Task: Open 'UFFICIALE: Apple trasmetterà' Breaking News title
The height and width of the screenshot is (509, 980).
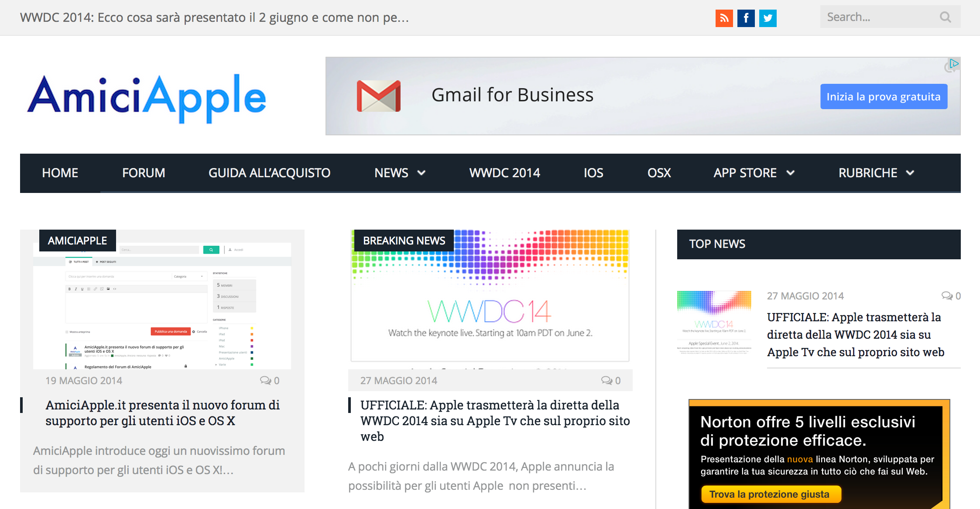Action: [495, 421]
